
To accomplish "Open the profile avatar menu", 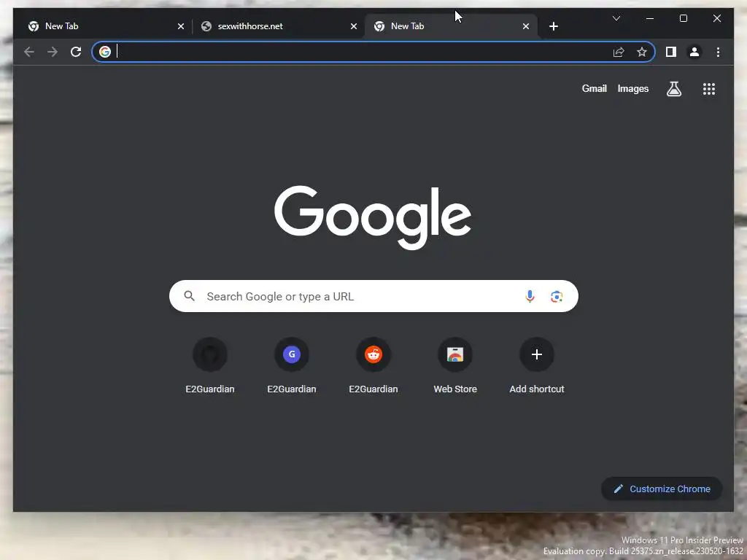I will click(x=694, y=52).
